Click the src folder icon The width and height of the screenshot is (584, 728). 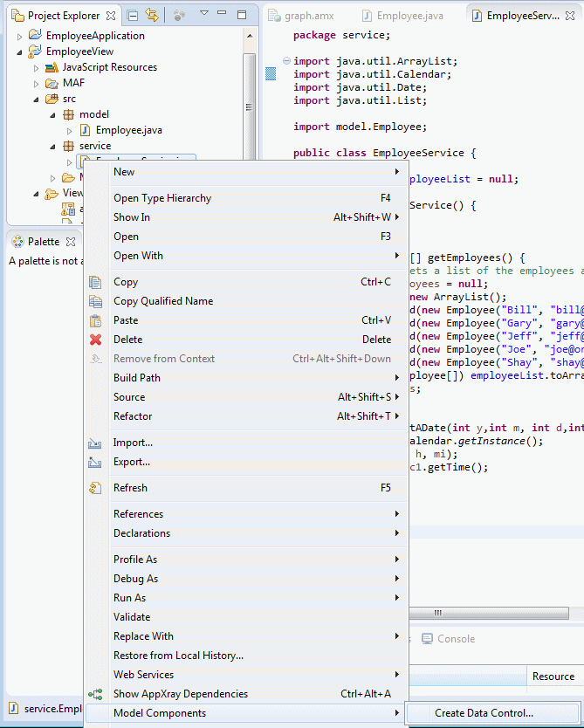click(52, 99)
